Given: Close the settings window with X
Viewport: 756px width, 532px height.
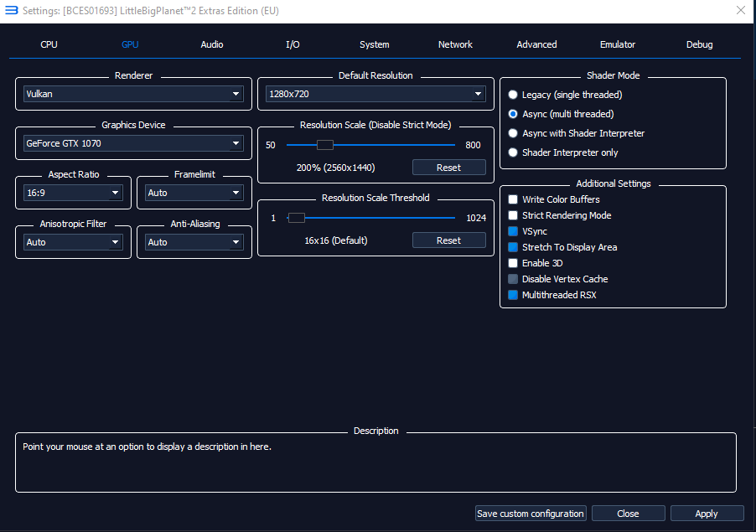Looking at the screenshot, I should pos(741,10).
